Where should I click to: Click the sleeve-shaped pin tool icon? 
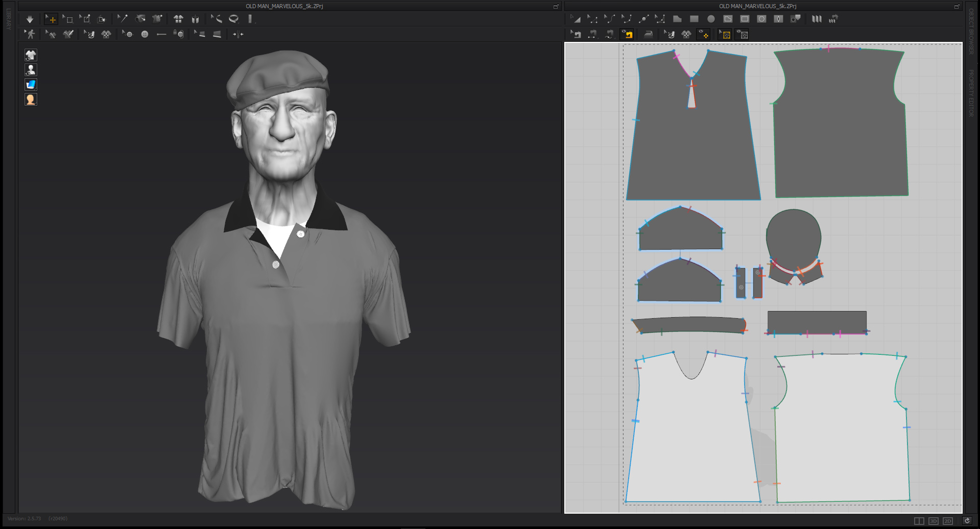[x=140, y=19]
